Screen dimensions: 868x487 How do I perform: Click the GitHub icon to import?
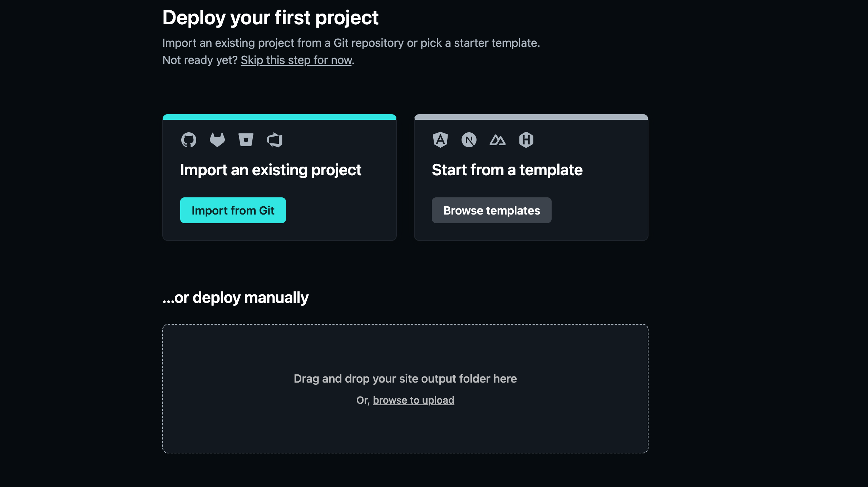point(189,139)
